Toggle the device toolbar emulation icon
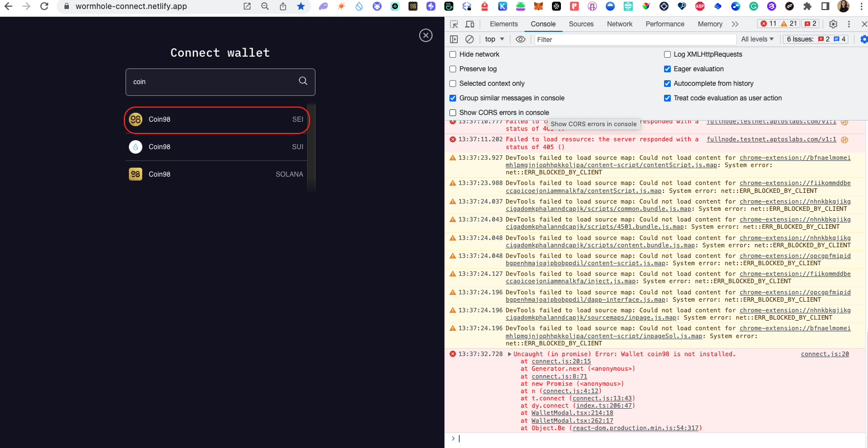This screenshot has width=868, height=448. pyautogui.click(x=470, y=24)
